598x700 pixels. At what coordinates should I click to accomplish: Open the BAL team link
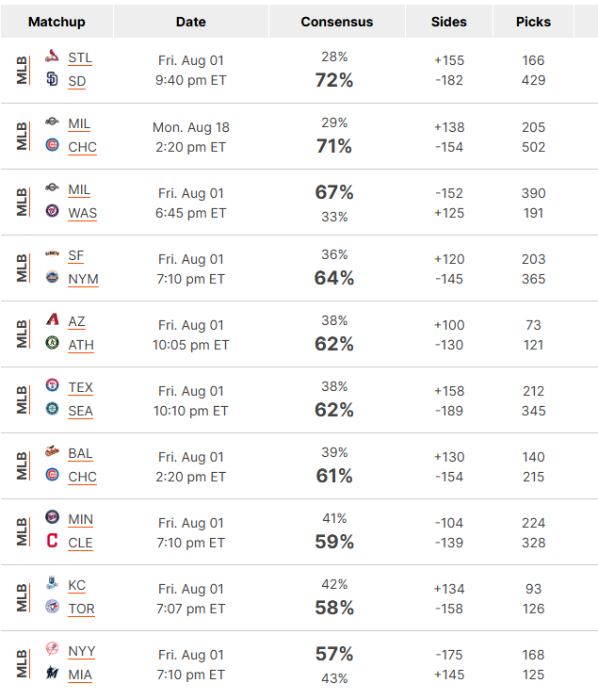coord(80,453)
